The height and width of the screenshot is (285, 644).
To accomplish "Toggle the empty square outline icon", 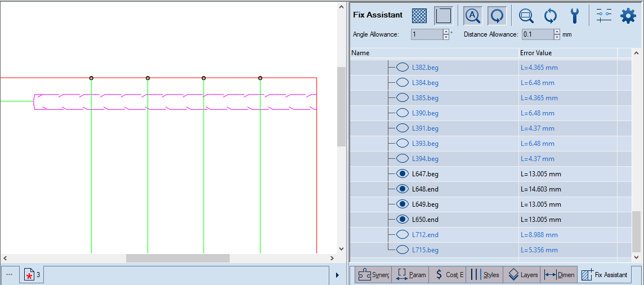I will [x=444, y=16].
